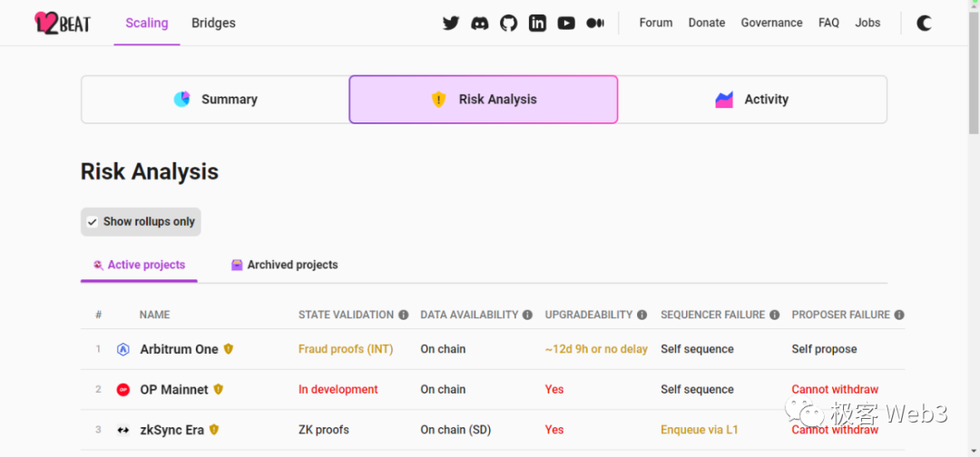Open the Governance link
This screenshot has height=457, width=980.
(x=771, y=23)
